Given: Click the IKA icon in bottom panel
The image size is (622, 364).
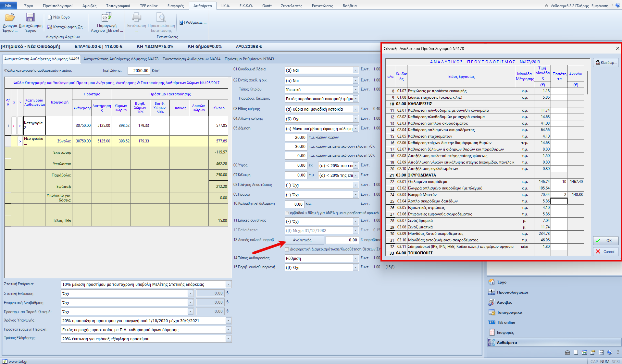Looking at the screenshot, I should click(567, 352).
